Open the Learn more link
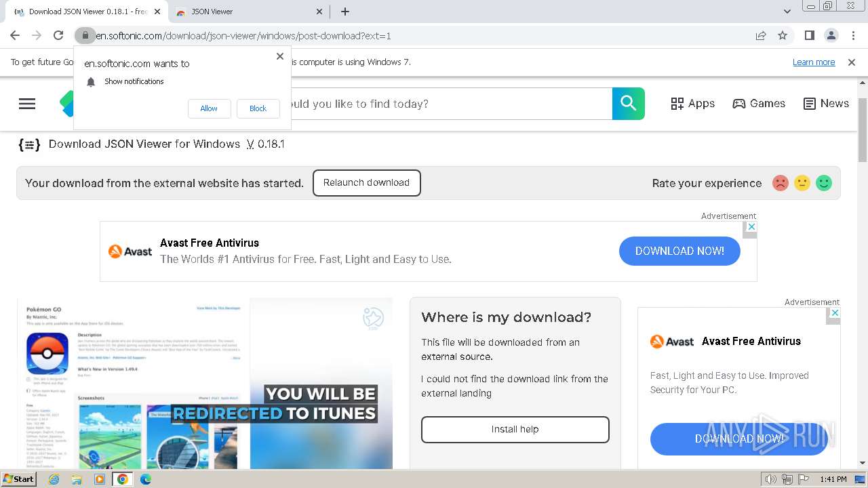Screen dimensions: 868x488 pyautogui.click(x=814, y=62)
